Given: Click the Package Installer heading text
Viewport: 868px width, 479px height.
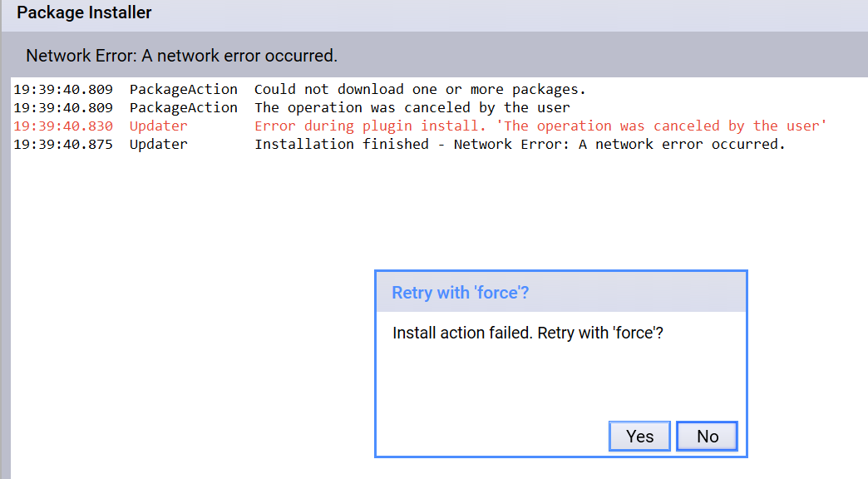Looking at the screenshot, I should 83,12.
